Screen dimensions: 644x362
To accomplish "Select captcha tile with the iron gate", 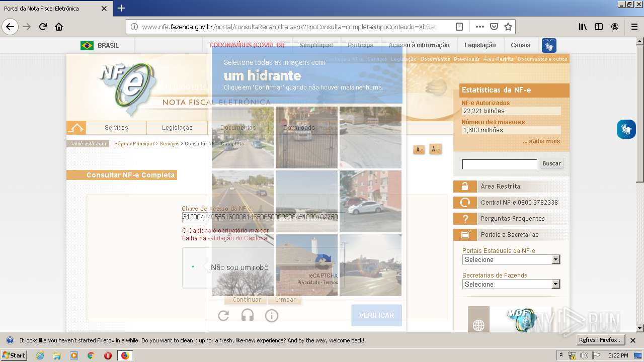I will click(306, 137).
